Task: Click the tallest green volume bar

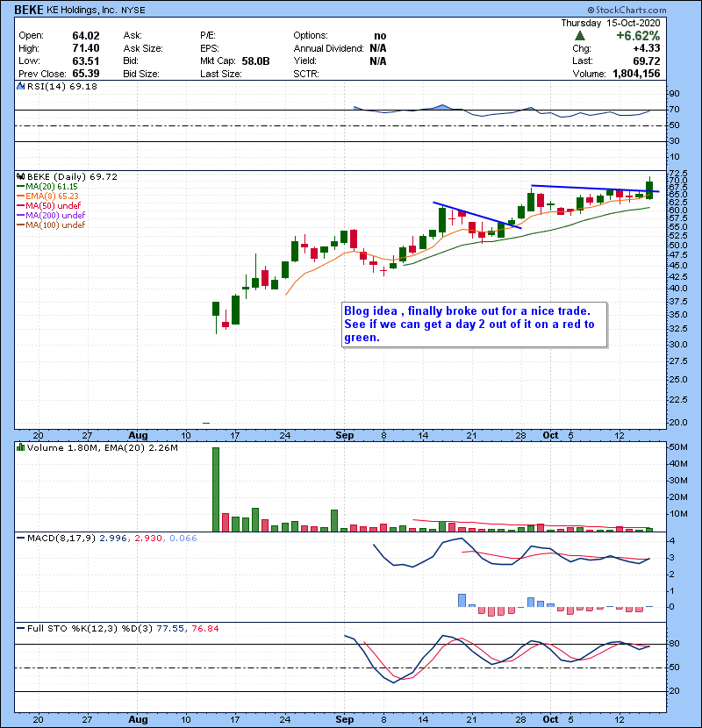Action: point(216,489)
